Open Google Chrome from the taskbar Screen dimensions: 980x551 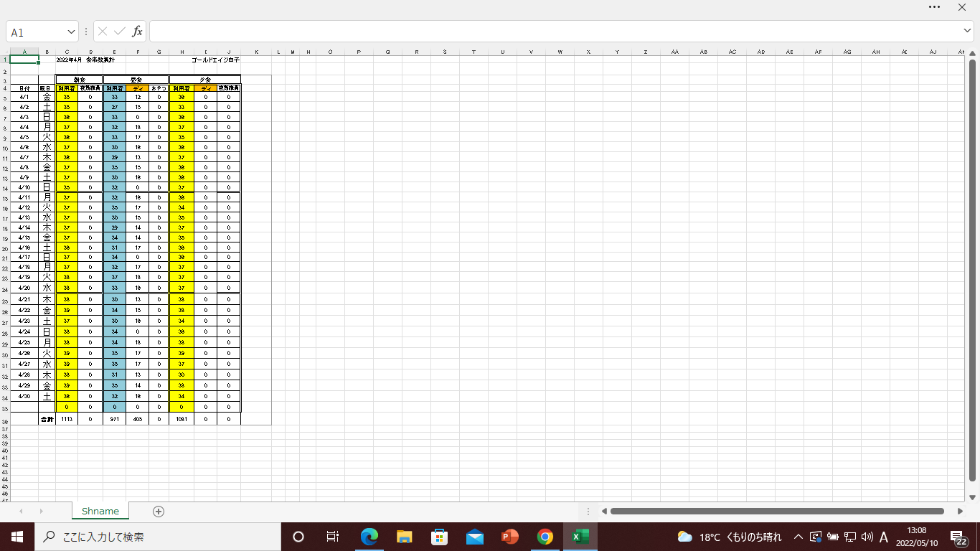(545, 537)
